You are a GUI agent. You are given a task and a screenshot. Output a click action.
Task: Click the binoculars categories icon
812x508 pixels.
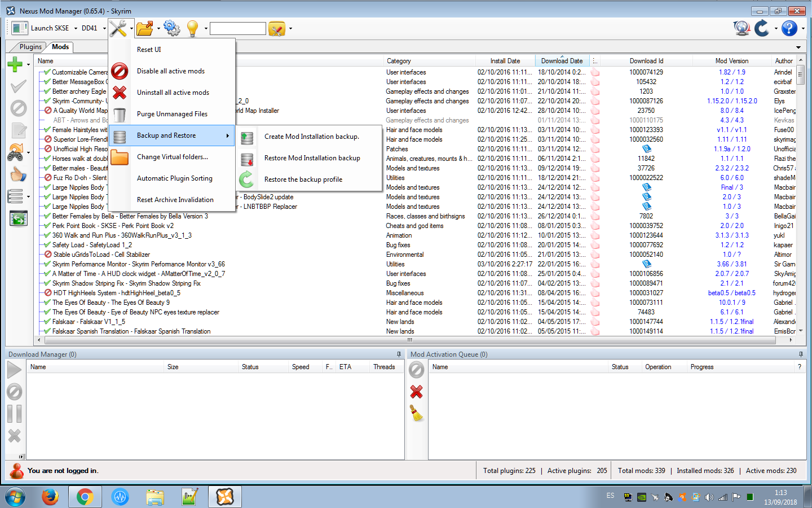pos(15,152)
